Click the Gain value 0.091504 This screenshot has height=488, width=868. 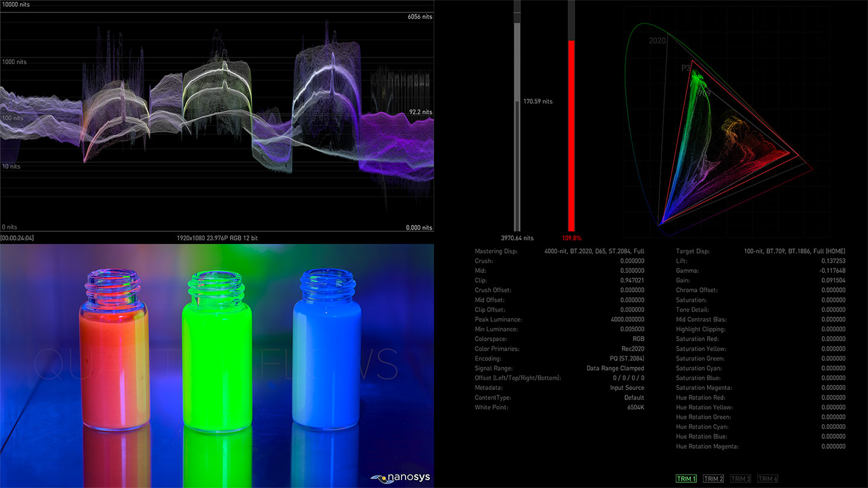(833, 280)
